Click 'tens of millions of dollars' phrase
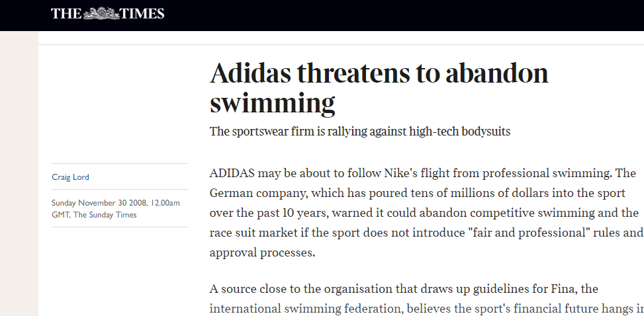 tap(456, 194)
